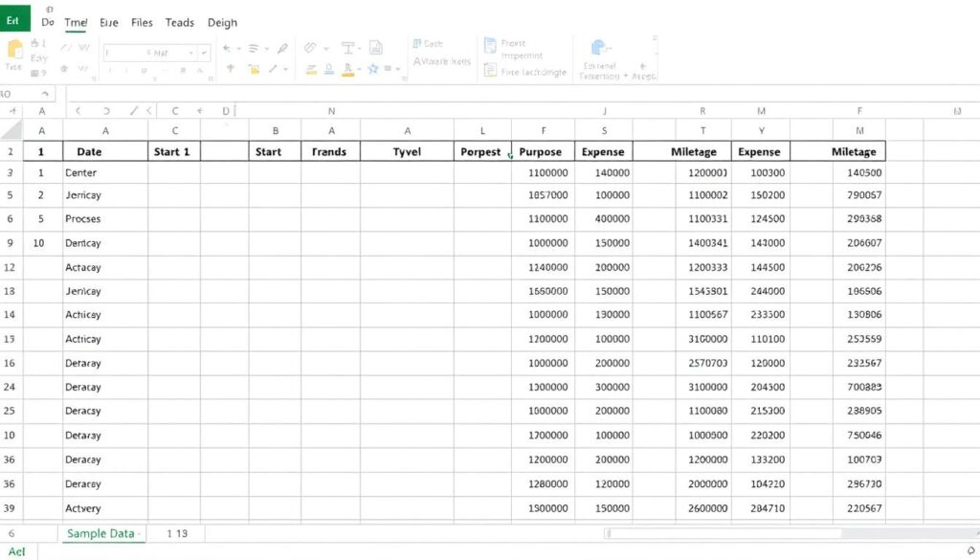980x560 pixels.
Task: Pick the yellow highlight color button
Action: pos(311,70)
